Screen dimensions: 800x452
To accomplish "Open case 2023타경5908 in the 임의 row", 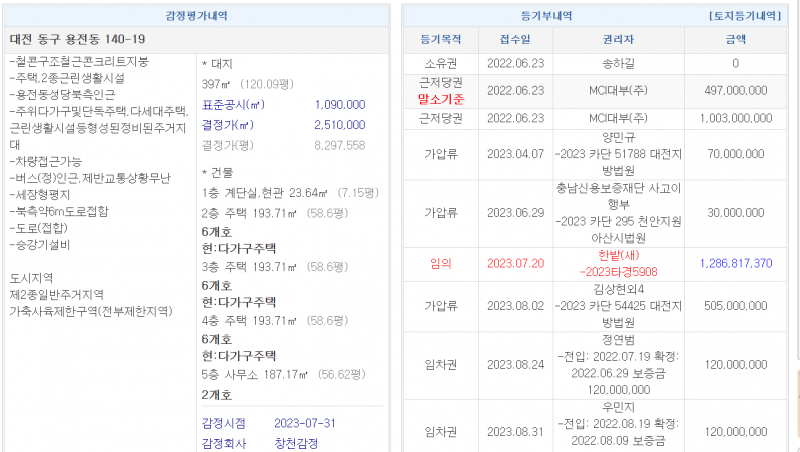I will click(x=618, y=271).
